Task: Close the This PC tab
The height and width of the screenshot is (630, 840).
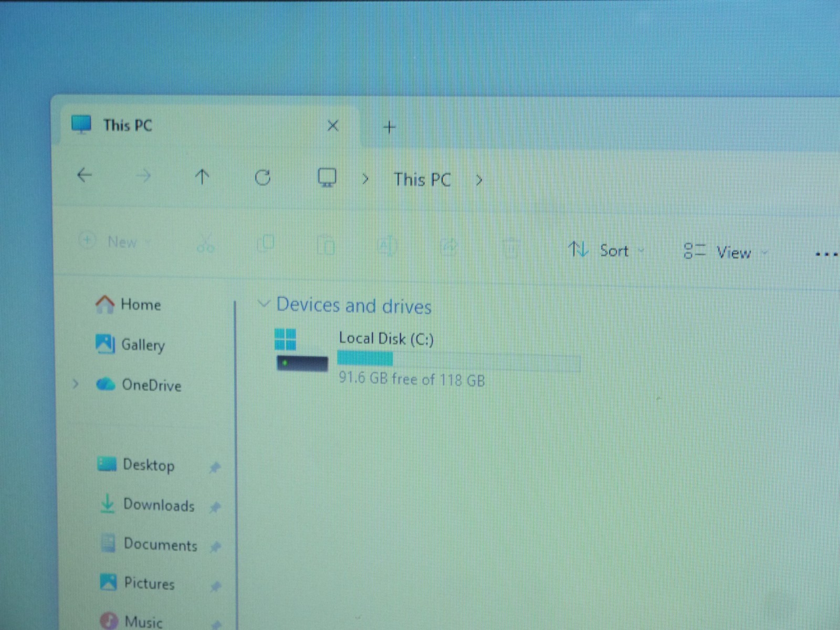Action: pyautogui.click(x=332, y=126)
